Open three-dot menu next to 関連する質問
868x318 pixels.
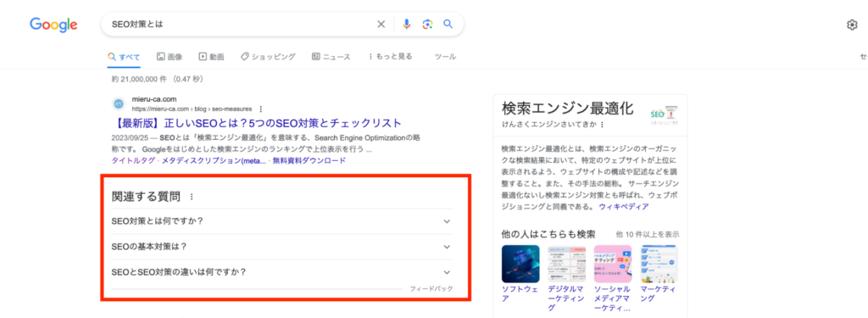pyautogui.click(x=192, y=197)
